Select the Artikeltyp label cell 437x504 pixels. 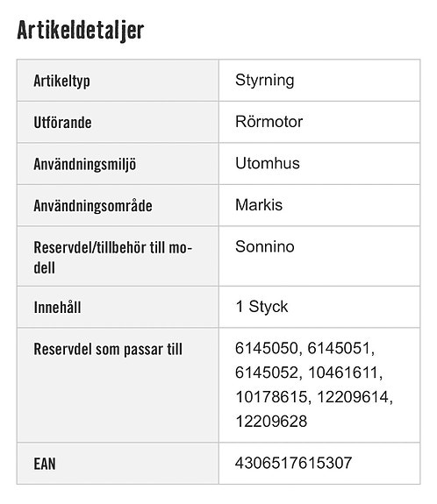[118, 81]
